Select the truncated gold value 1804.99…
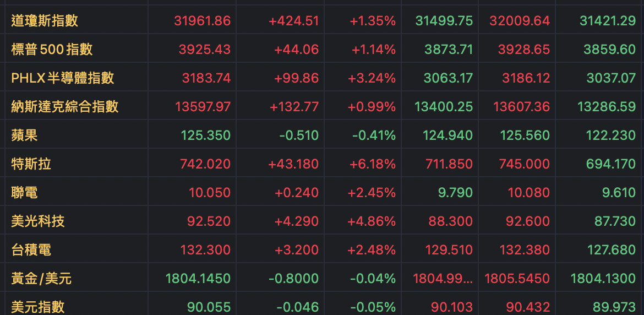 [443, 279]
